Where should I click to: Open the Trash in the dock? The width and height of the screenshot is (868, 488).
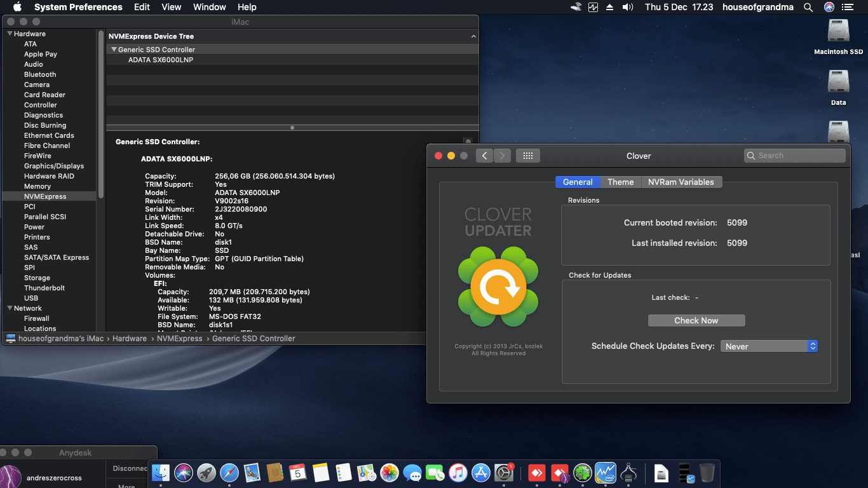[x=707, y=473]
